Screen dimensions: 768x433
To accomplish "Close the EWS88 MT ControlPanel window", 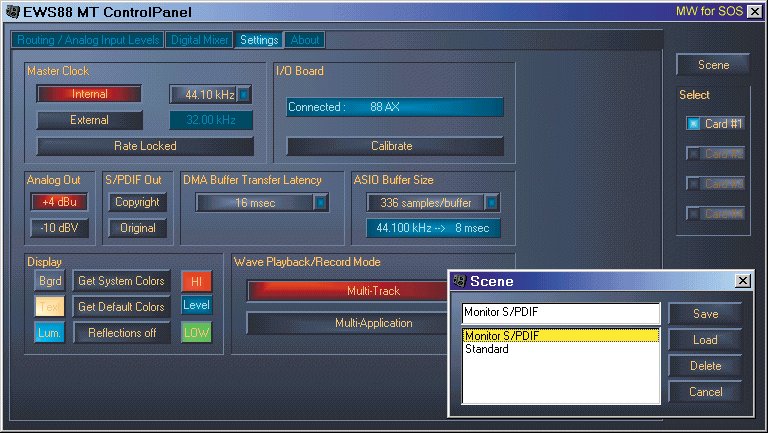I will tap(755, 11).
